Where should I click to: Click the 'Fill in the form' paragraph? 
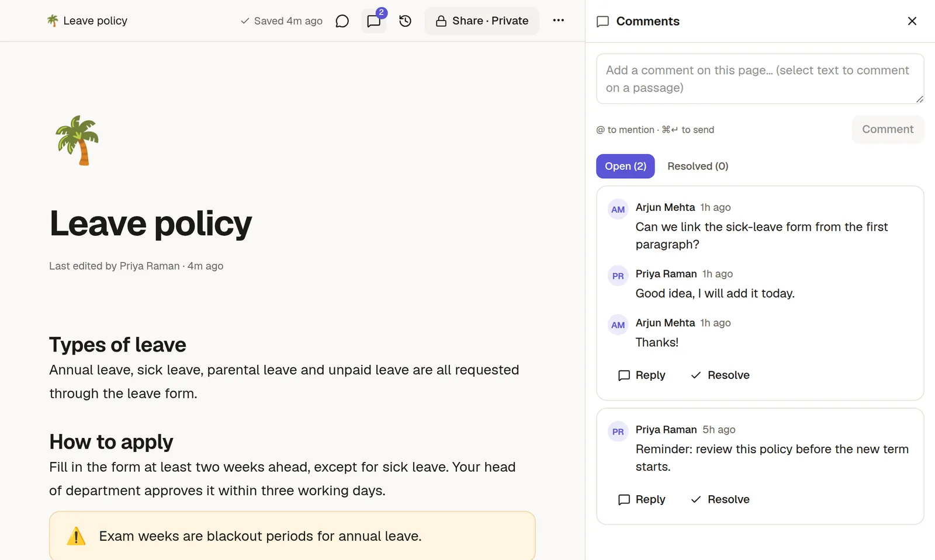point(282,479)
